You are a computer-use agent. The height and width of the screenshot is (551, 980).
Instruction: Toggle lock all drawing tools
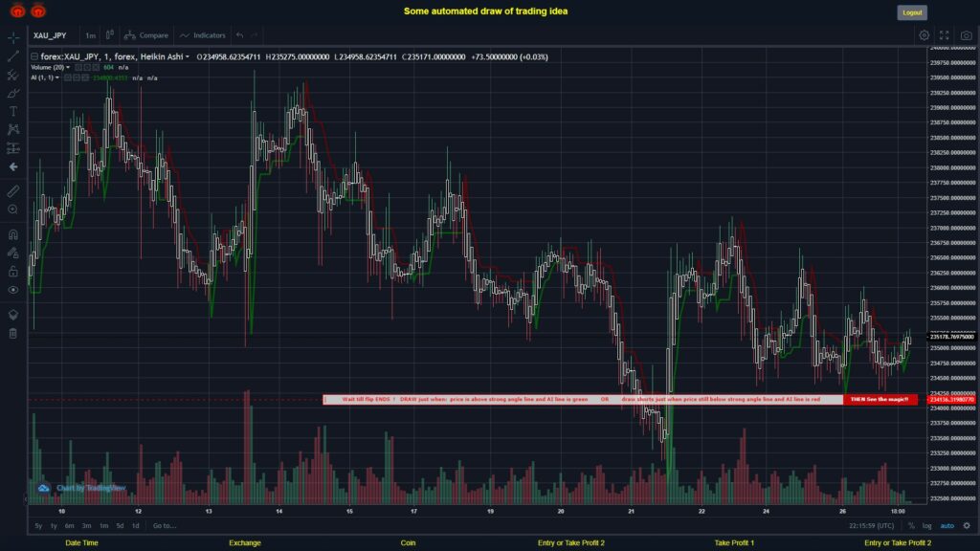point(13,271)
